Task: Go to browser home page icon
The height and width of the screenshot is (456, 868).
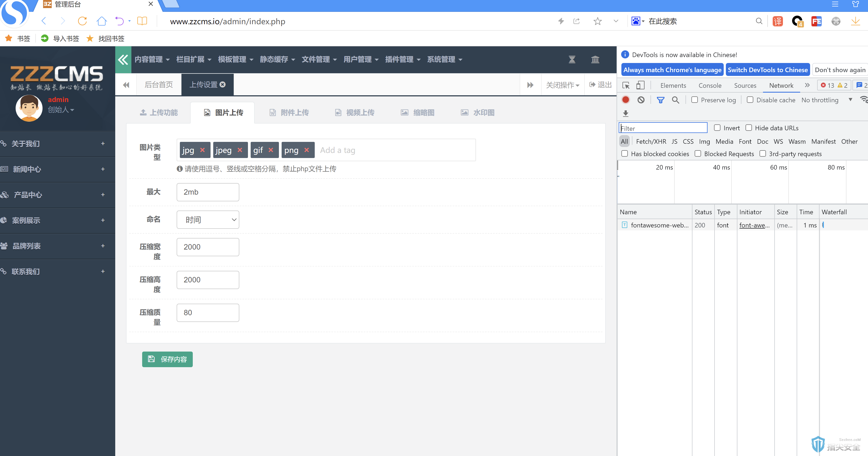Action: coord(101,21)
